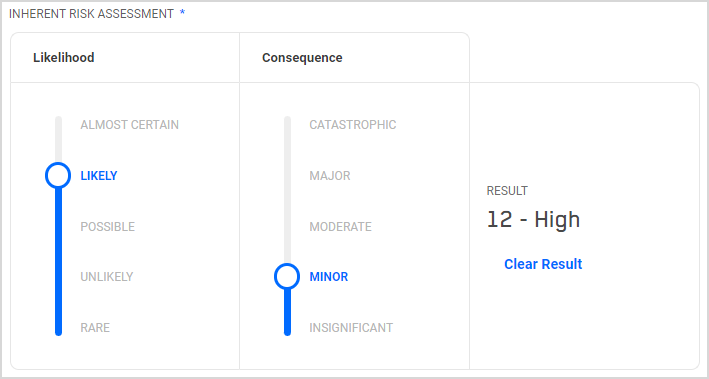709x379 pixels.
Task: Choose Possible on the likelihood scale
Action: click(x=108, y=227)
